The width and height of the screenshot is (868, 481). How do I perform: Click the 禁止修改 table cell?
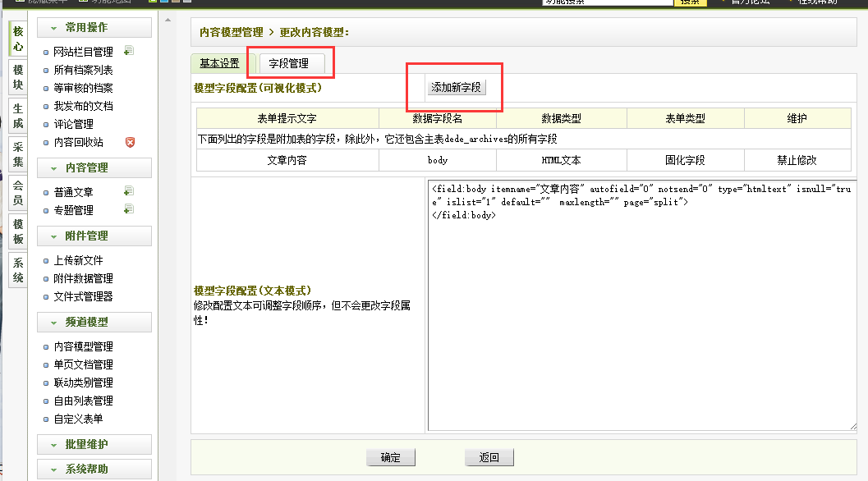tap(797, 160)
